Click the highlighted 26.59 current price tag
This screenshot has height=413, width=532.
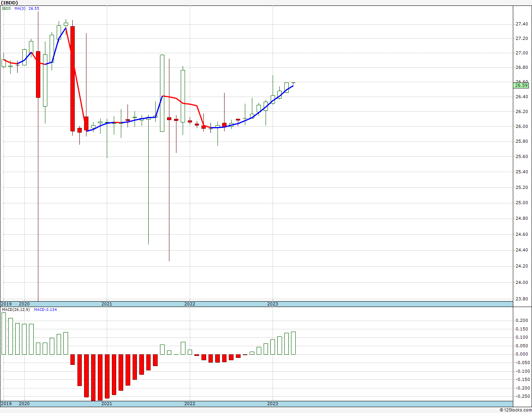521,85
